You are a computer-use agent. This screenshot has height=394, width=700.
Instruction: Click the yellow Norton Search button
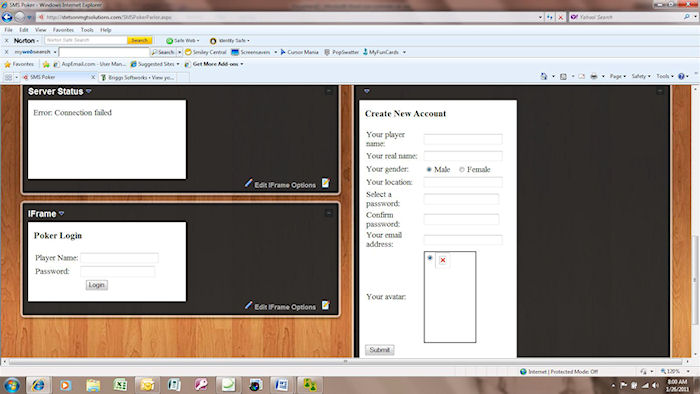[x=140, y=41]
